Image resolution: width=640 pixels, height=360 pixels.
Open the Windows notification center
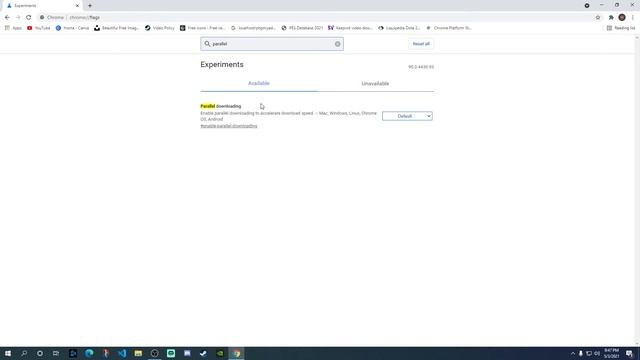(x=629, y=353)
